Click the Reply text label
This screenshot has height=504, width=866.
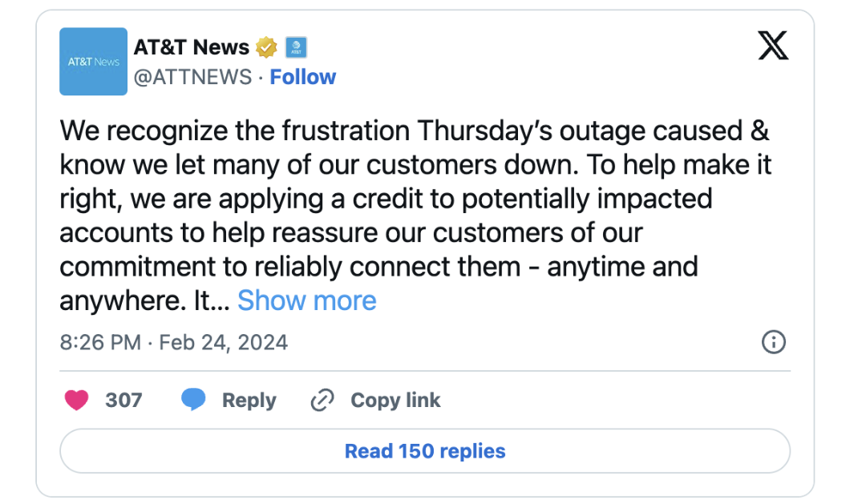tap(249, 400)
